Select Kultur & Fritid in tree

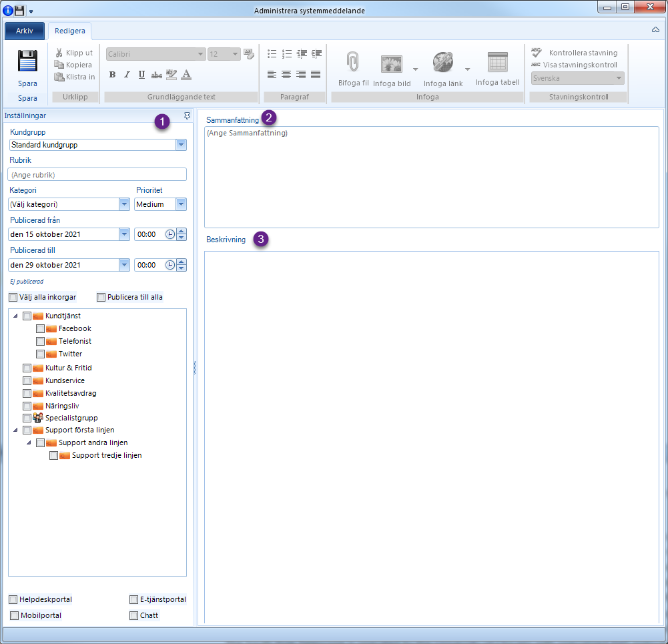(x=69, y=368)
